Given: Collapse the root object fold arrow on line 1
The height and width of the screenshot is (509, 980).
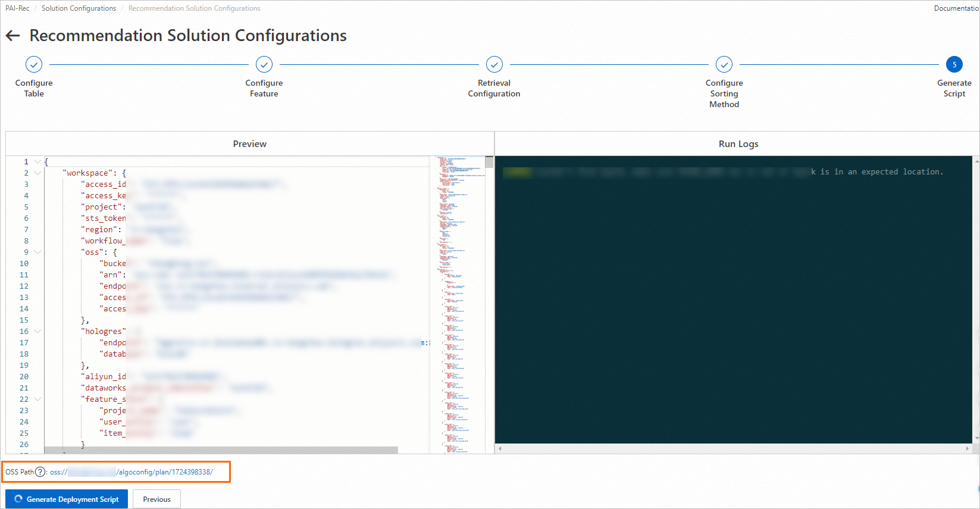Looking at the screenshot, I should pyautogui.click(x=38, y=162).
